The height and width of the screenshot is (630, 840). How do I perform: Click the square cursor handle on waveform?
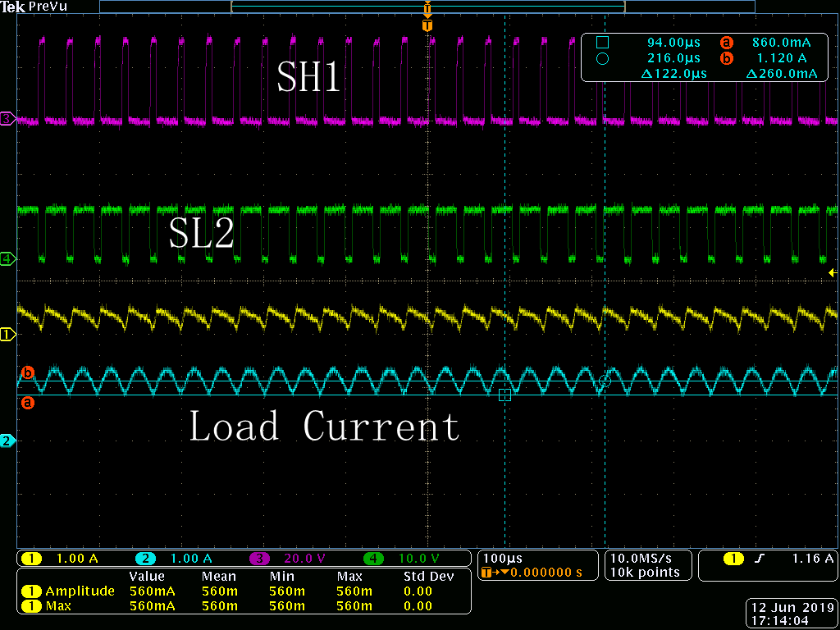[504, 395]
